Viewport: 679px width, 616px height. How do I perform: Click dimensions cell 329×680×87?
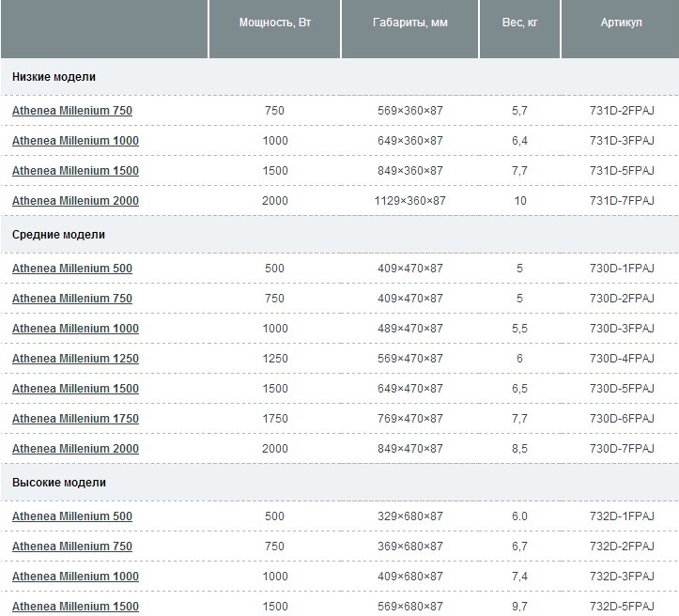(x=410, y=516)
